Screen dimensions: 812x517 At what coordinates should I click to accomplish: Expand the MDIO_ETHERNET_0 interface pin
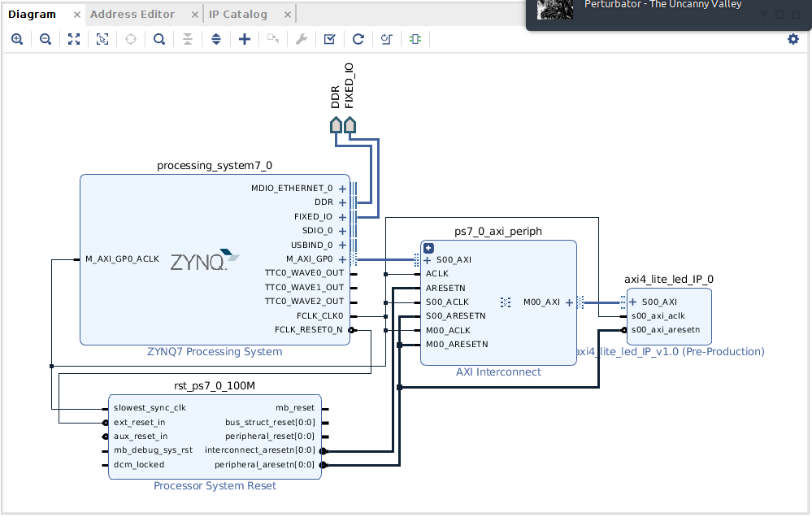342,189
